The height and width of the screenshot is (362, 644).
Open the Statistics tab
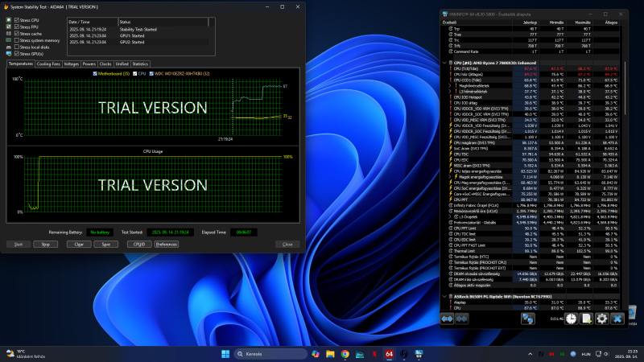(x=140, y=64)
